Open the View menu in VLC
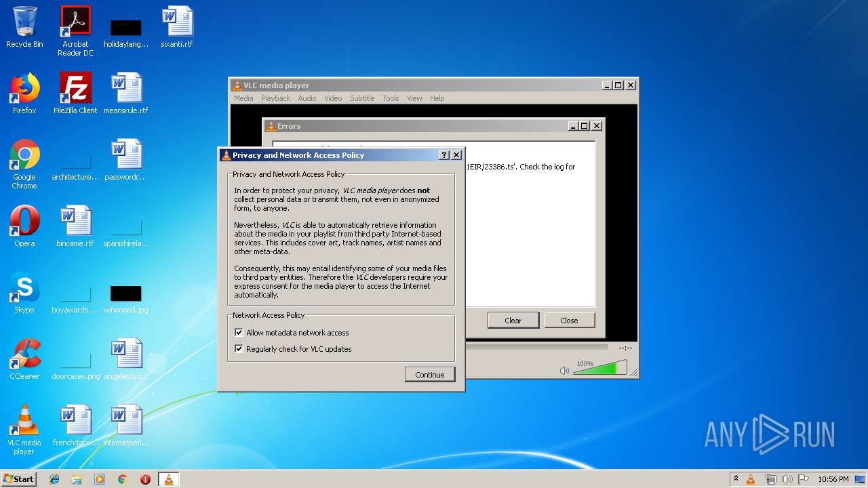 [414, 98]
